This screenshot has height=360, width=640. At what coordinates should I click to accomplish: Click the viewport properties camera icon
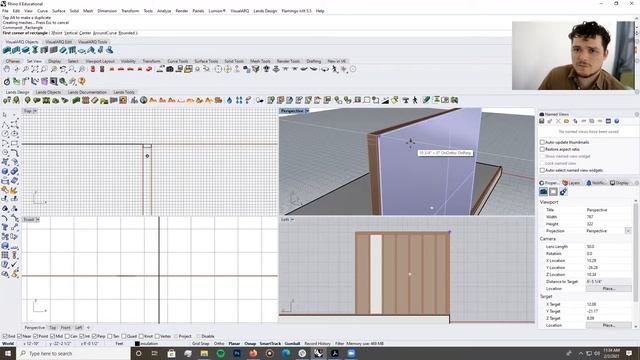pyautogui.click(x=543, y=192)
